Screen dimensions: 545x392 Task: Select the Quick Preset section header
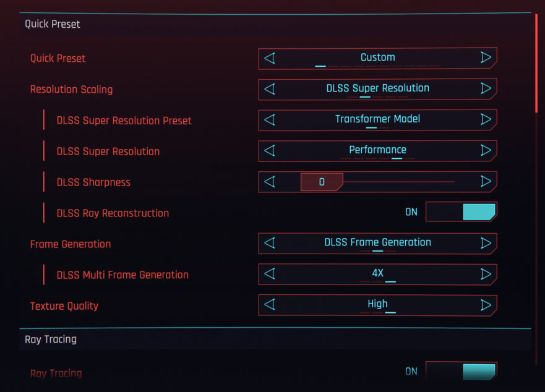(53, 24)
